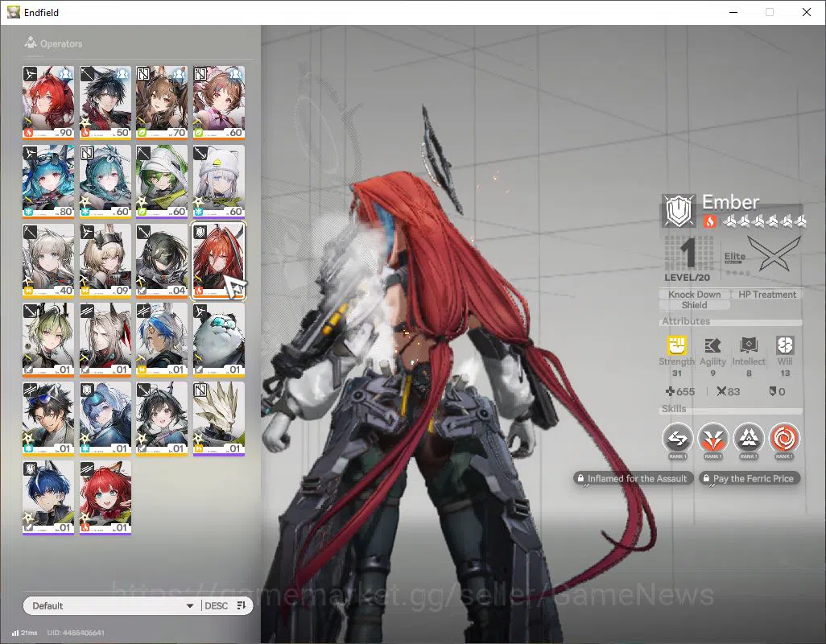Click the Shield tag
This screenshot has width=826, height=644.
[694, 305]
